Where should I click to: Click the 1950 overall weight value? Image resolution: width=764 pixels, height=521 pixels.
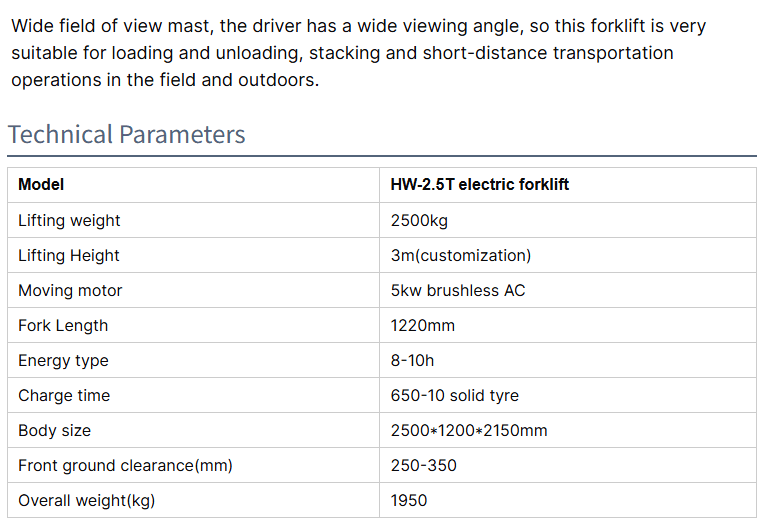(409, 500)
